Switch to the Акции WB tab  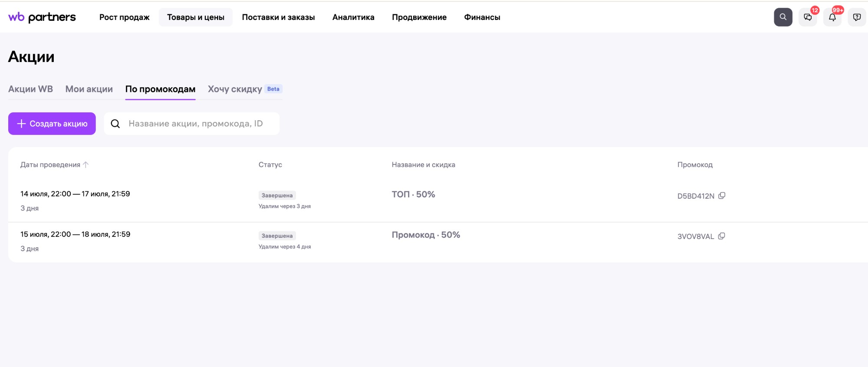point(30,89)
